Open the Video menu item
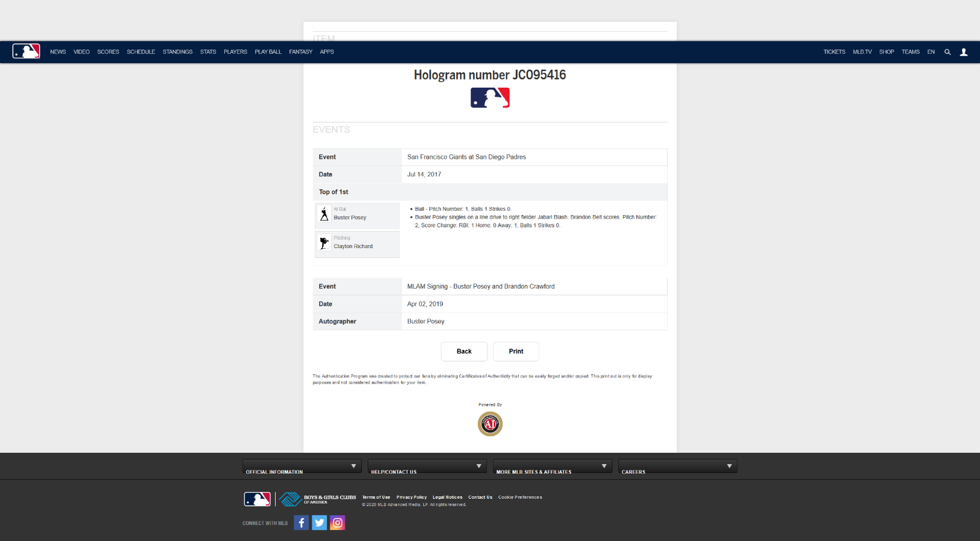This screenshot has width=980, height=541. pos(81,52)
